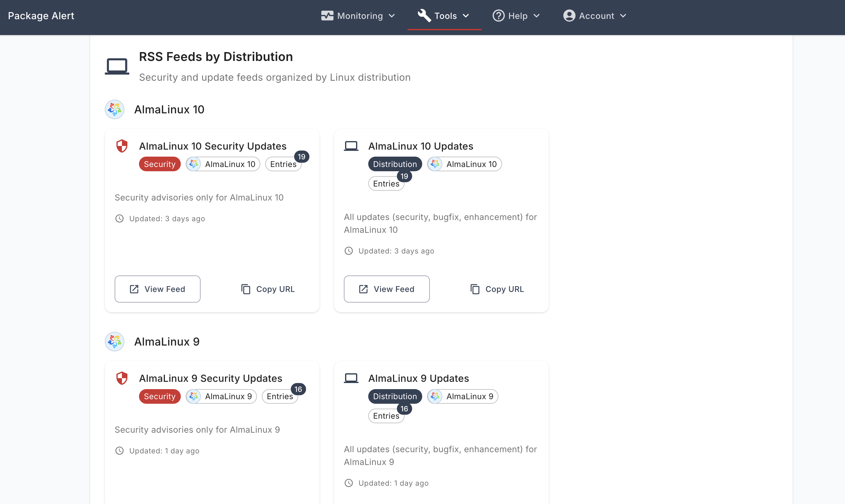View Feed for AlmaLinux 10 Updates

(x=387, y=289)
